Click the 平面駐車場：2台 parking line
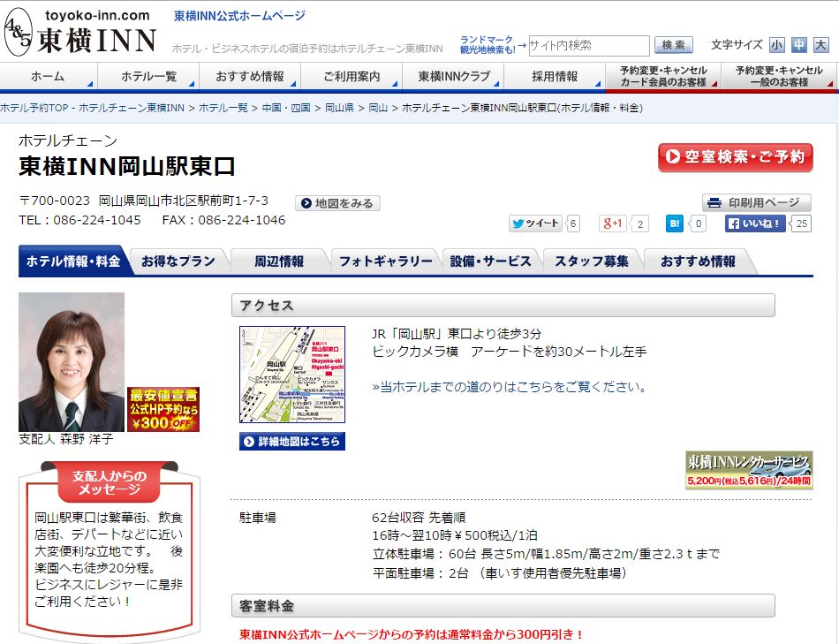839x644 pixels. pos(500,573)
